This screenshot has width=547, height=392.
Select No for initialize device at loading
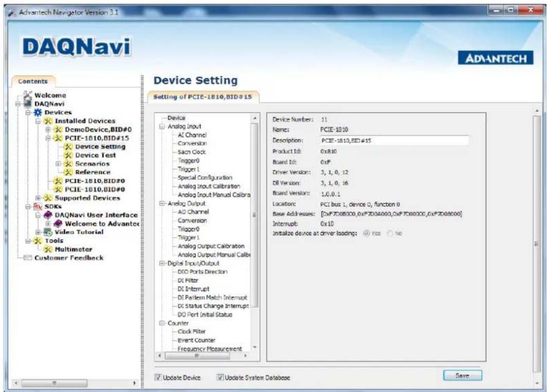pos(390,233)
